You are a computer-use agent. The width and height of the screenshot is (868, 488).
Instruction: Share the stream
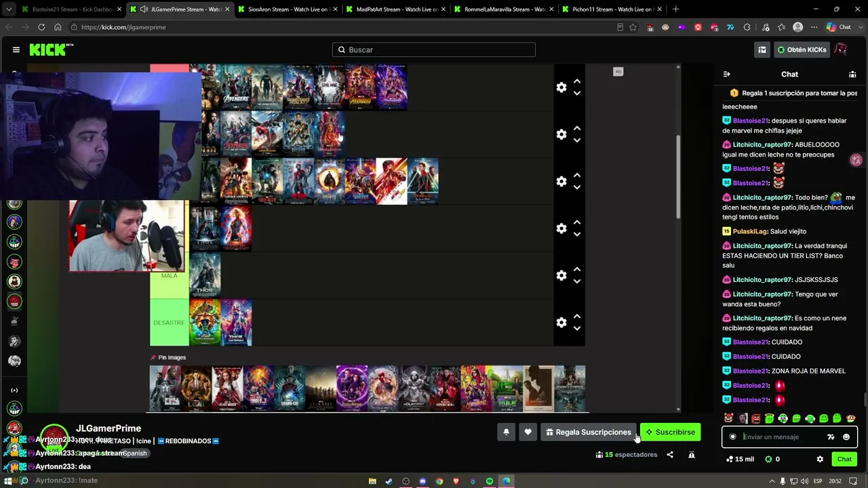(670, 455)
